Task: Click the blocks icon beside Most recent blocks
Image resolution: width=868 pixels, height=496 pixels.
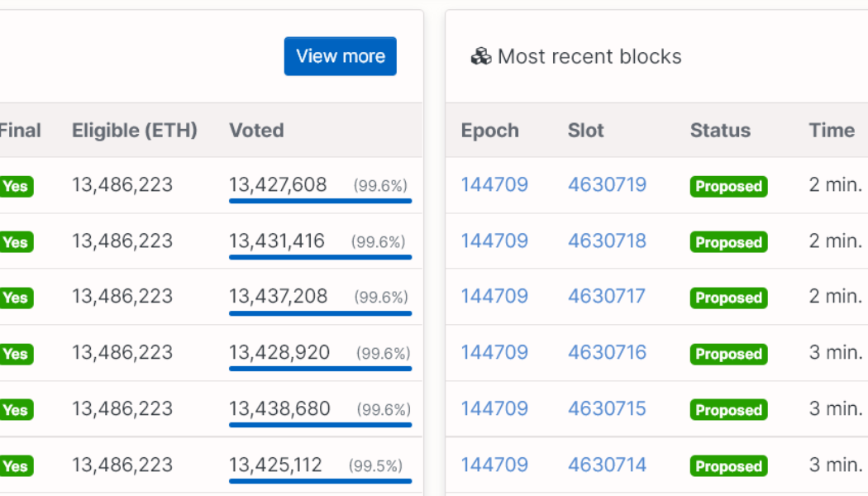Action: [x=480, y=56]
